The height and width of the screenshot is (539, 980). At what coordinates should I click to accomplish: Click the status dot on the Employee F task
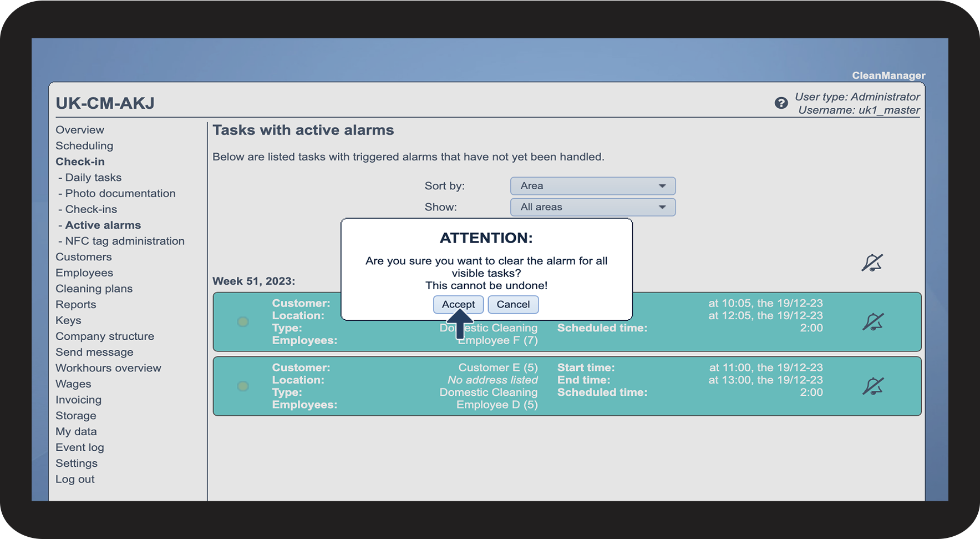pyautogui.click(x=243, y=322)
